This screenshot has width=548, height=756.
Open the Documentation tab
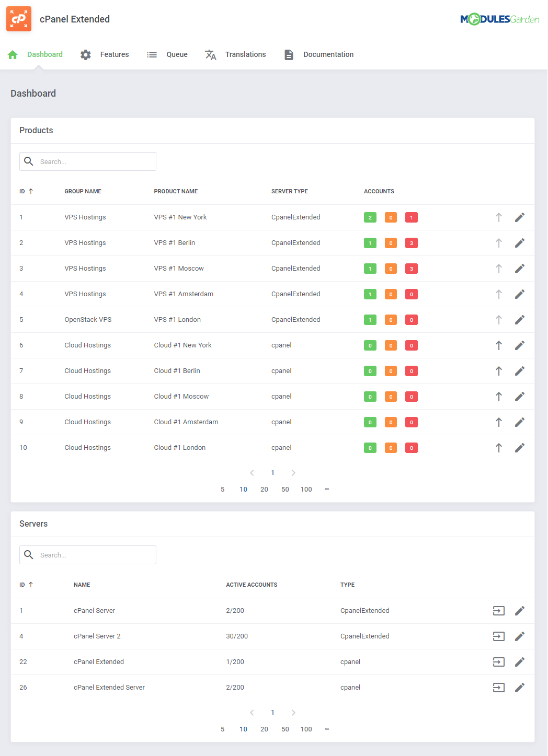pyautogui.click(x=318, y=54)
